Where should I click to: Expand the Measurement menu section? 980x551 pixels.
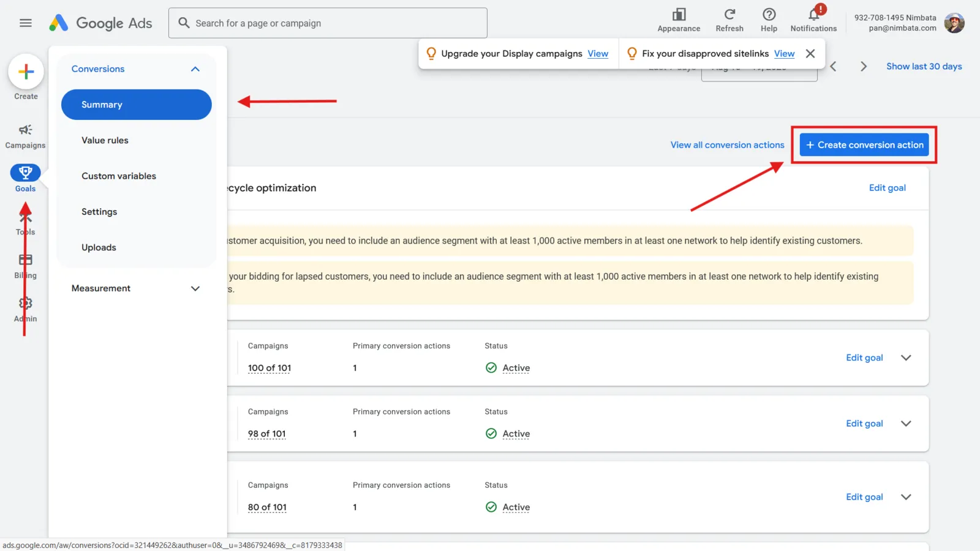(x=195, y=288)
